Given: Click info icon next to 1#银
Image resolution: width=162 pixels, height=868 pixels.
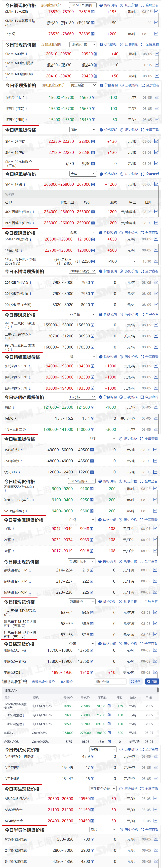Looking at the screenshot, I should pos(13,529).
